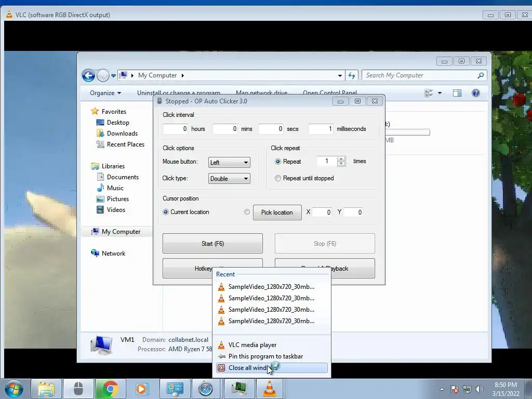Click the hours input field
Viewport: 532px width, 399px height.
click(175, 129)
